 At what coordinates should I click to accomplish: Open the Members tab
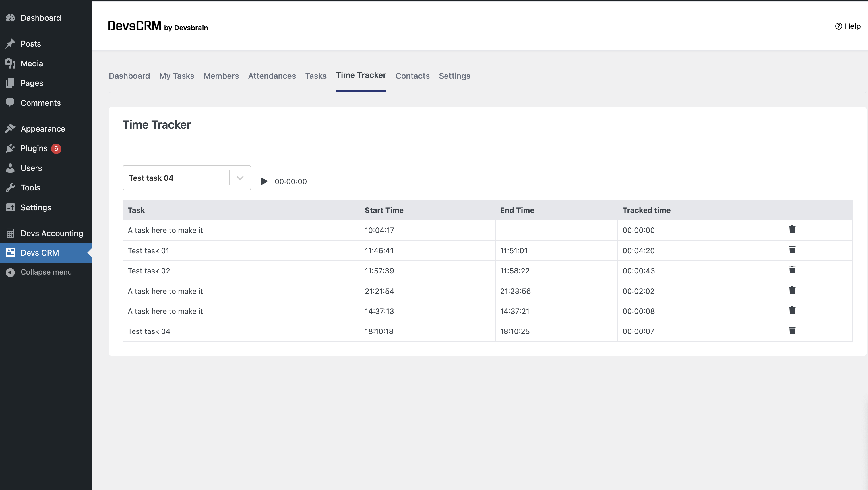(x=221, y=76)
